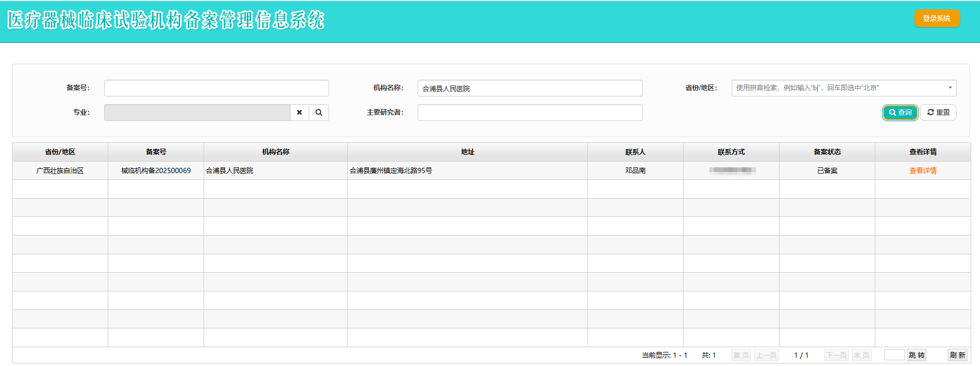Jump to last page with 末页
980x366 pixels.
861,355
